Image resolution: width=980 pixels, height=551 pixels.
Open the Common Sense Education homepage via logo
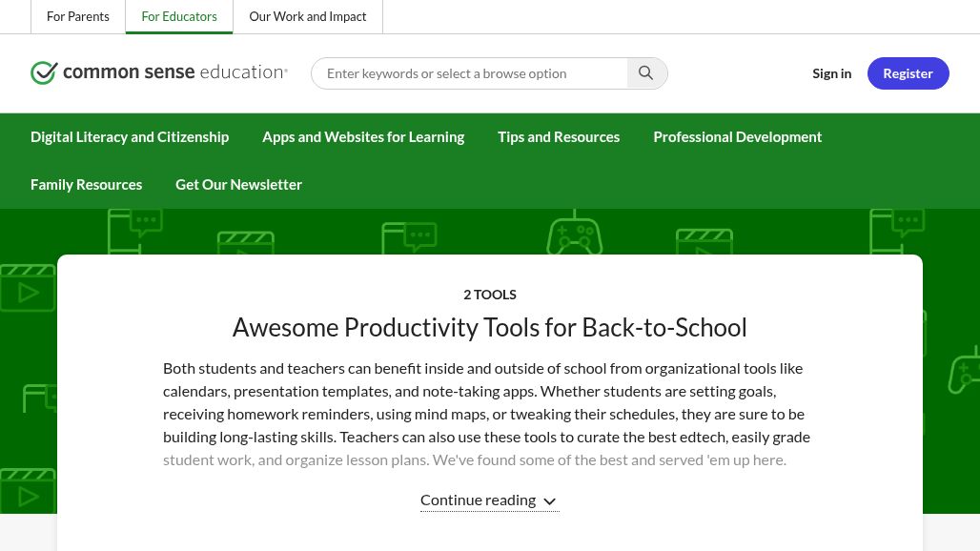tap(159, 72)
